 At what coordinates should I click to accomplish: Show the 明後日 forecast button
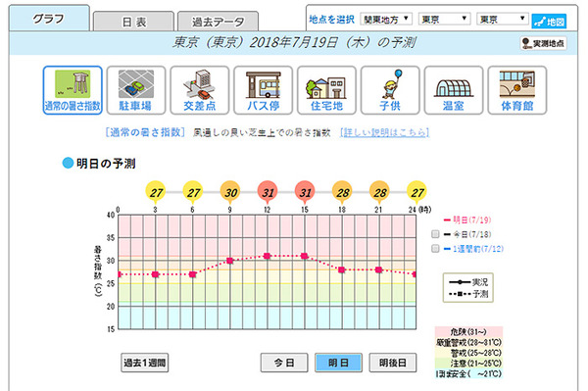click(393, 363)
